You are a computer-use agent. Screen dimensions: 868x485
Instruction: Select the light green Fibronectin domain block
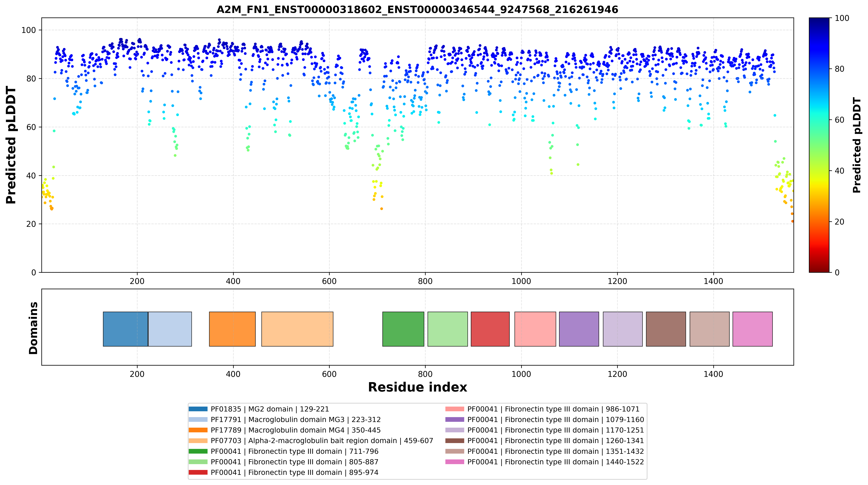448,329
